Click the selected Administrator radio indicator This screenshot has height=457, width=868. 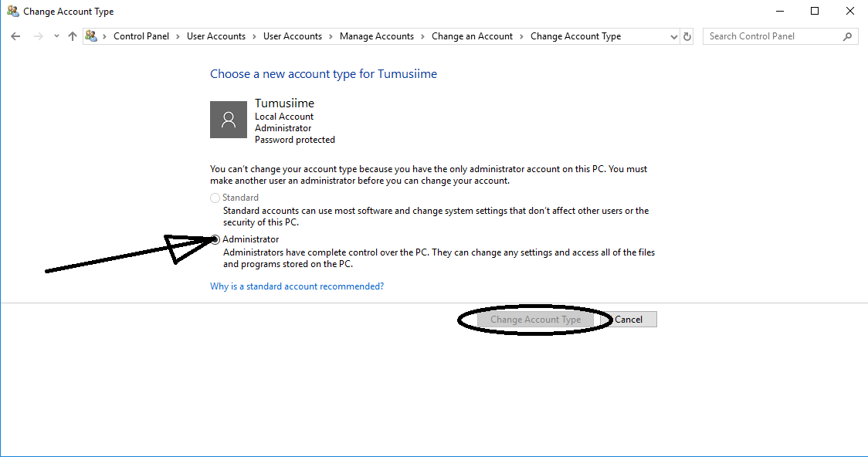pyautogui.click(x=215, y=239)
